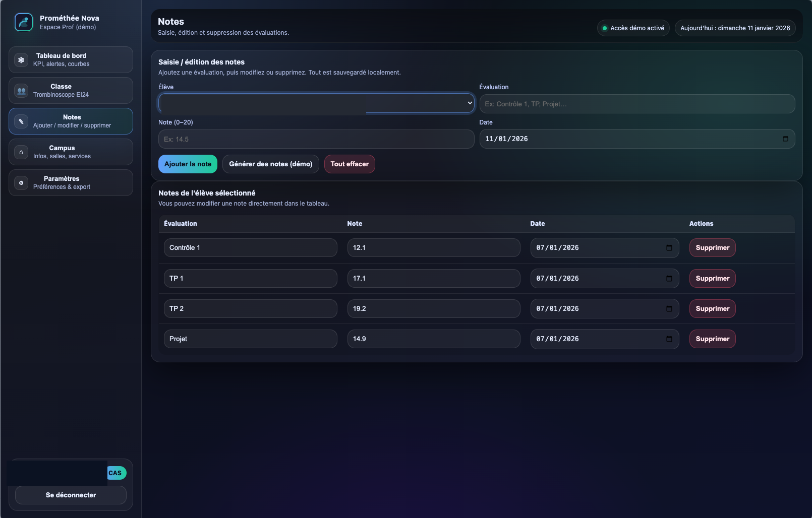Open the Élève dropdown selector
Screen dimensions: 812x518
pos(316,103)
